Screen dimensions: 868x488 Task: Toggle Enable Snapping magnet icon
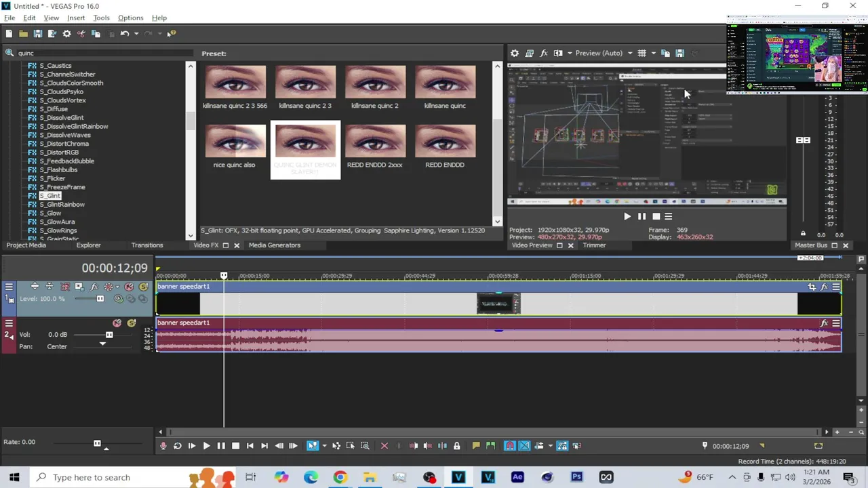coord(510,445)
